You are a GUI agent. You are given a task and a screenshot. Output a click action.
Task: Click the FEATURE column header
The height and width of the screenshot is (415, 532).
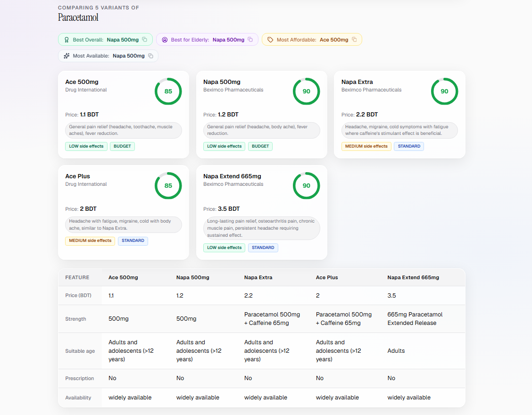coord(77,278)
